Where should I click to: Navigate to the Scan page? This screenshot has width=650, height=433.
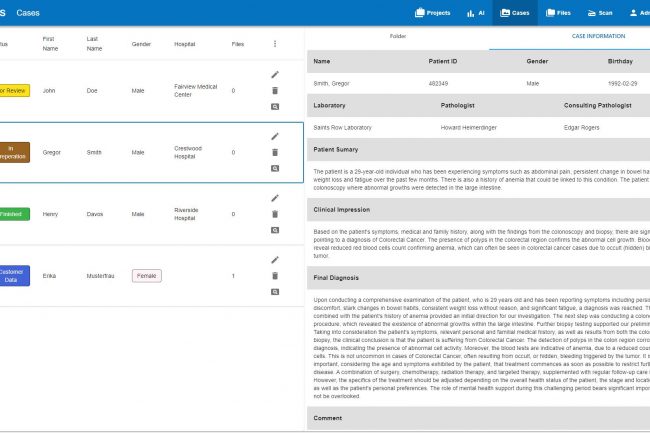(600, 13)
